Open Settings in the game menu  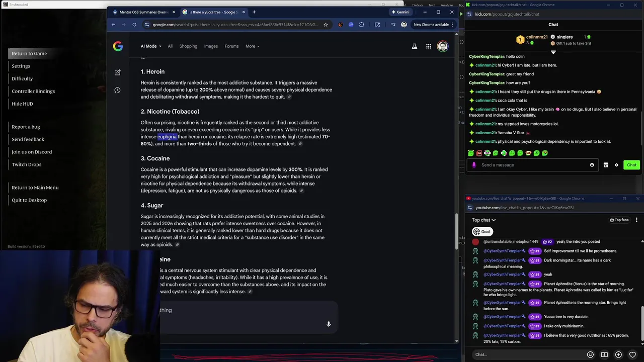pos(21,66)
